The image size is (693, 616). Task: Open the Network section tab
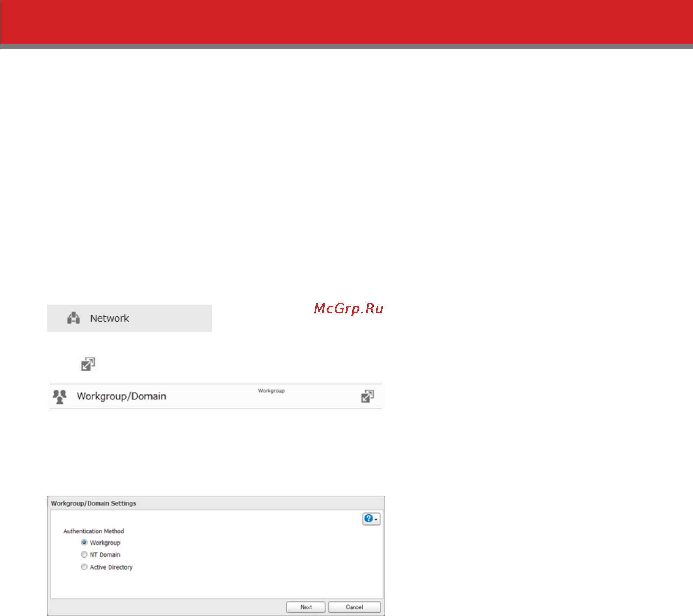tap(129, 318)
